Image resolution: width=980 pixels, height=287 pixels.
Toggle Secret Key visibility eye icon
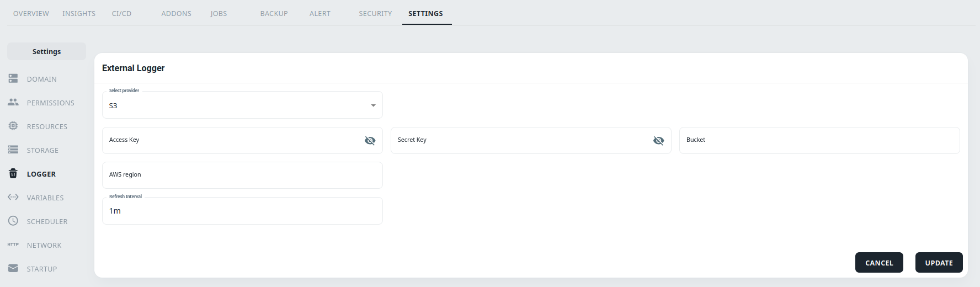659,141
